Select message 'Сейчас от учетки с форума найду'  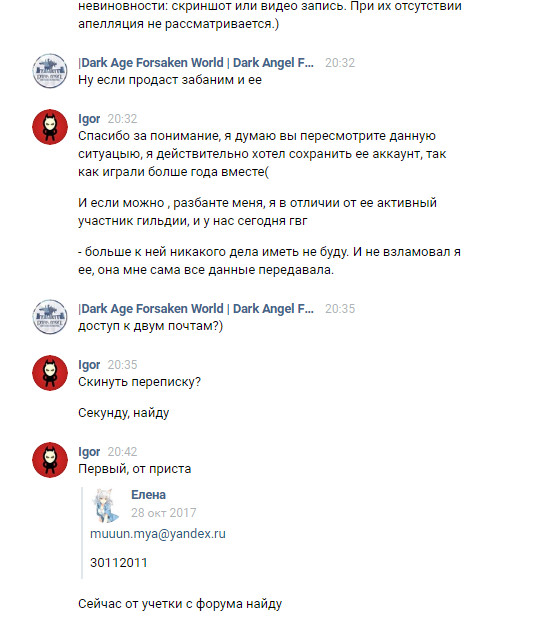180,604
